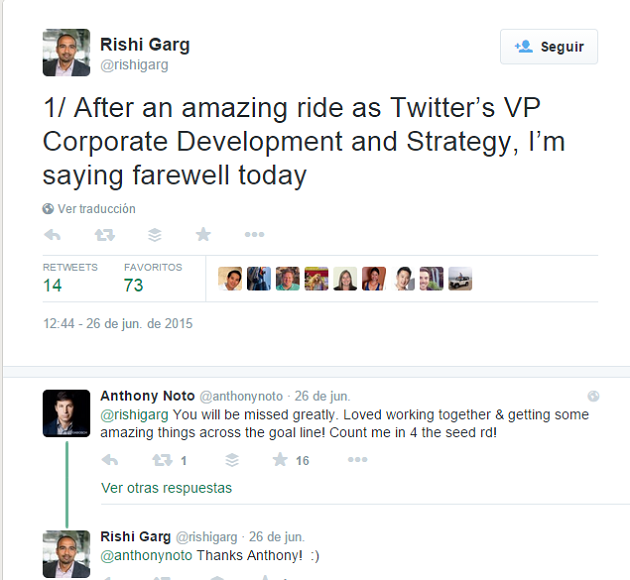Viewport: 630px width, 580px height.
Task: Retweet the main farewell tweet
Action: (104, 235)
